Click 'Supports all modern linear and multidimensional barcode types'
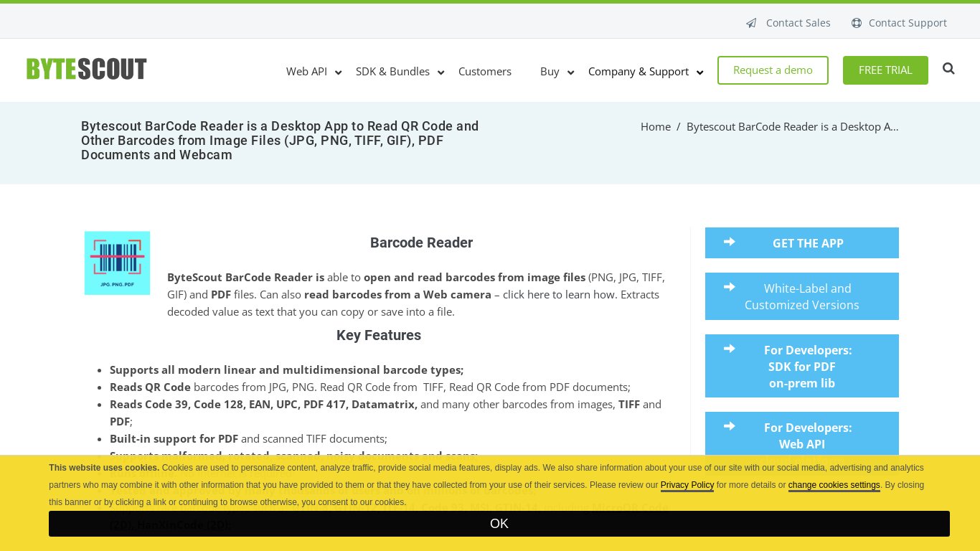Image resolution: width=980 pixels, height=551 pixels. [x=287, y=369]
